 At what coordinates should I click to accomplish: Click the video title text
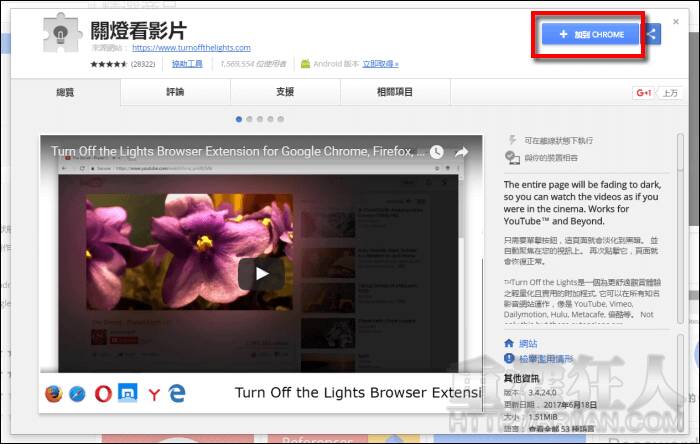click(x=238, y=152)
